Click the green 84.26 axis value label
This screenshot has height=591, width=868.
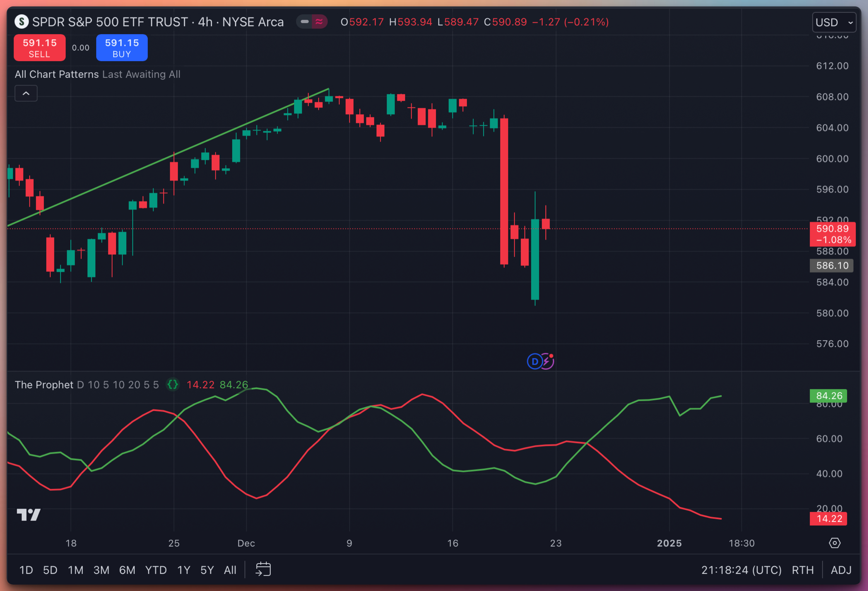pos(828,396)
